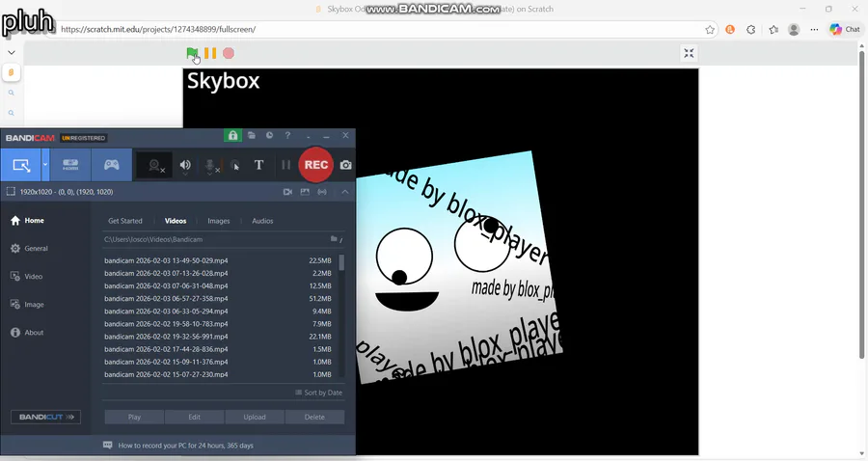Switch to the Videos tab
Screen dimensions: 868x461
pyautogui.click(x=176, y=221)
